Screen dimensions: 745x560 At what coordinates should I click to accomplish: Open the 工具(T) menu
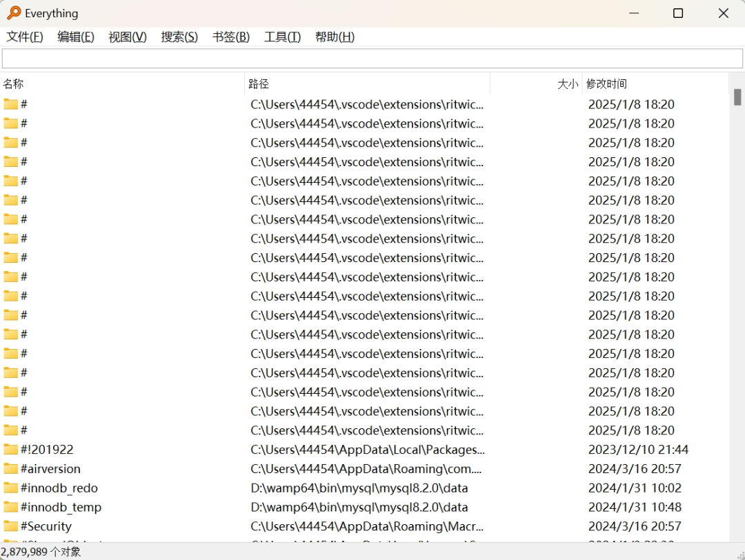click(x=283, y=37)
